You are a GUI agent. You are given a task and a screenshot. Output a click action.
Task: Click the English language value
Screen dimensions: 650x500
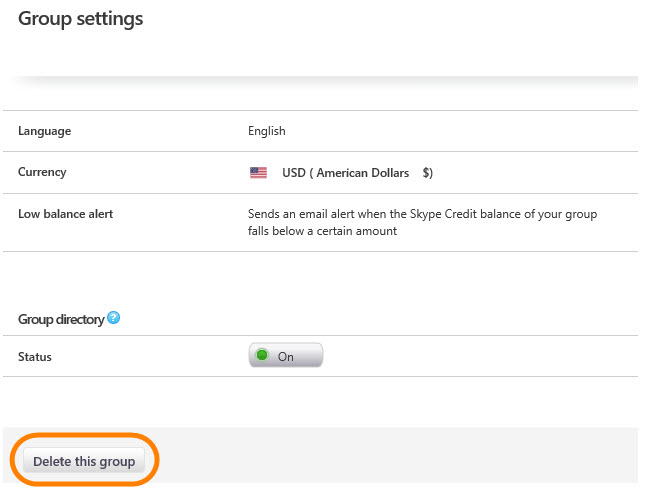point(267,131)
